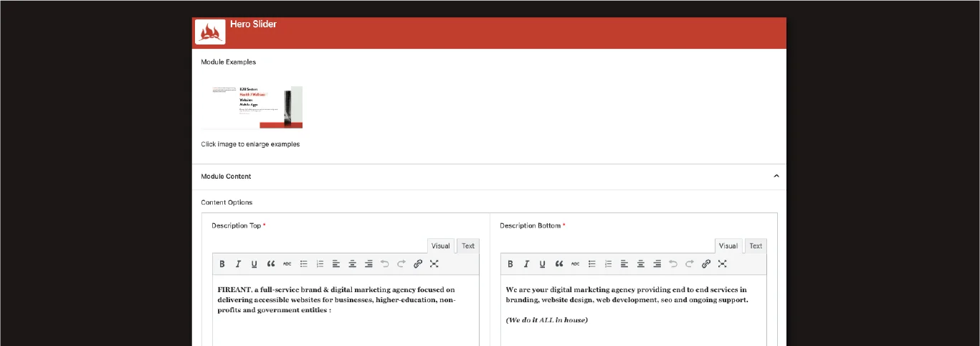The width and height of the screenshot is (980, 346).
Task: Open fullscreen mode in Description Top editor
Action: click(x=434, y=264)
